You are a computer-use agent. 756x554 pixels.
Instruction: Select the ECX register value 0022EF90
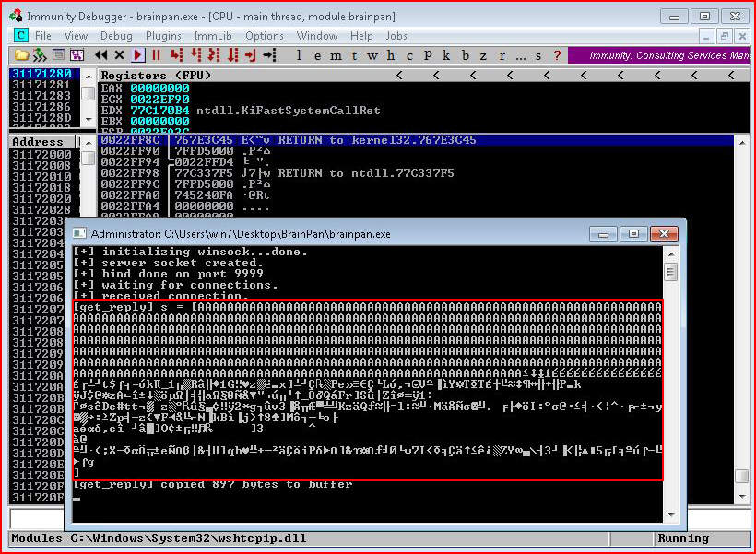[159, 100]
